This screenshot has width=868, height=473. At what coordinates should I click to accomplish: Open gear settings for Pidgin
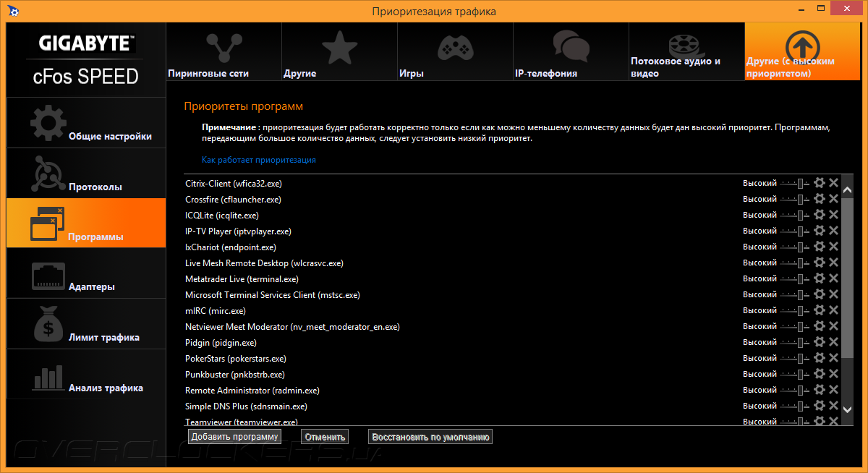(820, 342)
